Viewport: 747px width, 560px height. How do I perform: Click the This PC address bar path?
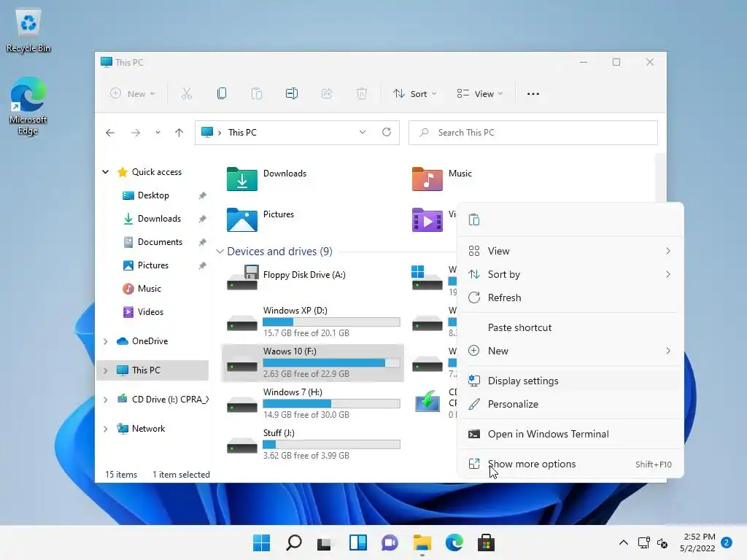click(242, 133)
